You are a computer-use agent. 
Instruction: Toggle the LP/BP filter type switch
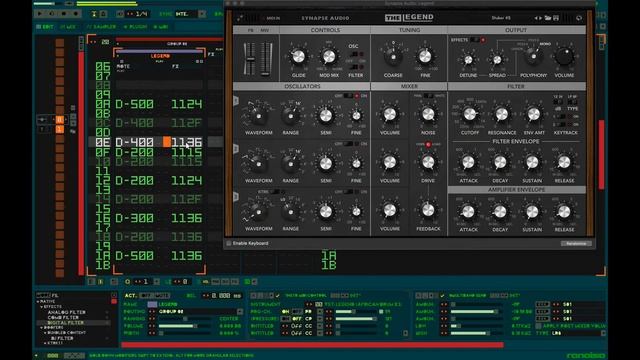click(x=572, y=102)
